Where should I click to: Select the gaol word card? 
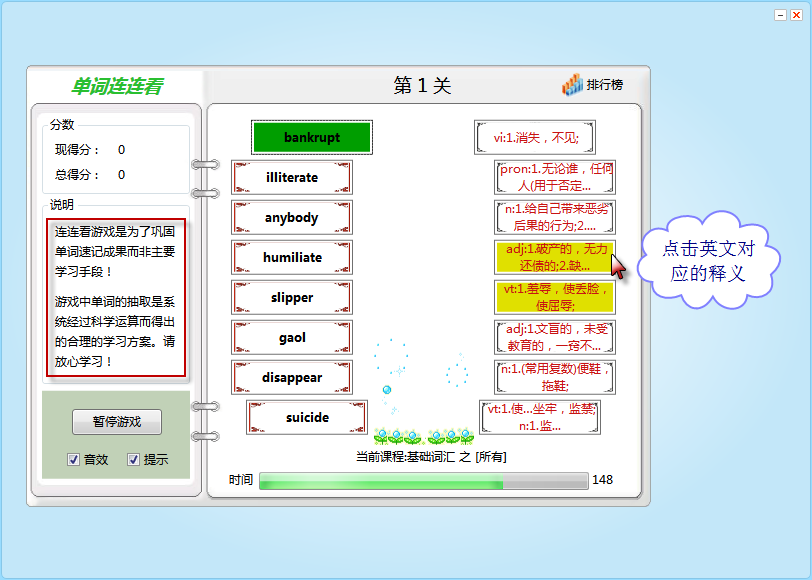(292, 337)
